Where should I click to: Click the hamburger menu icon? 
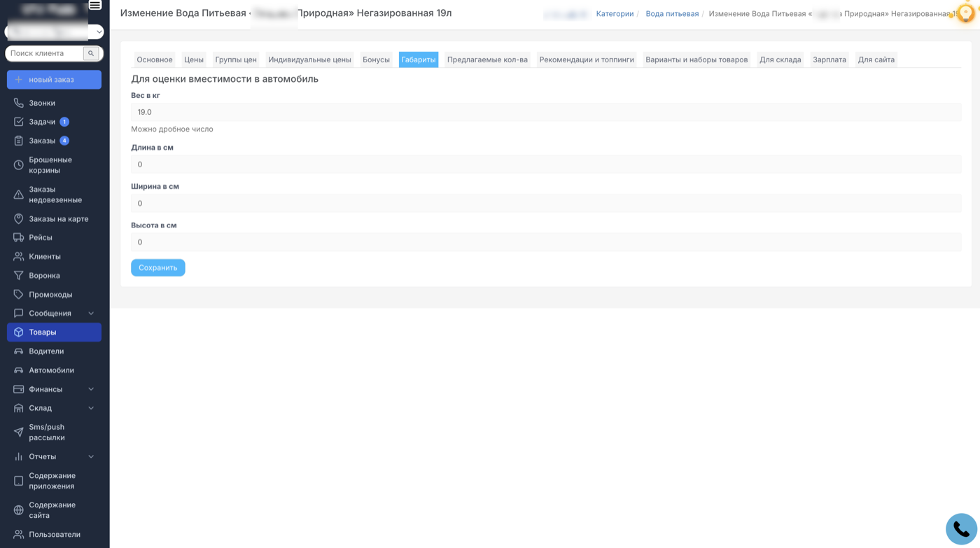pos(95,6)
